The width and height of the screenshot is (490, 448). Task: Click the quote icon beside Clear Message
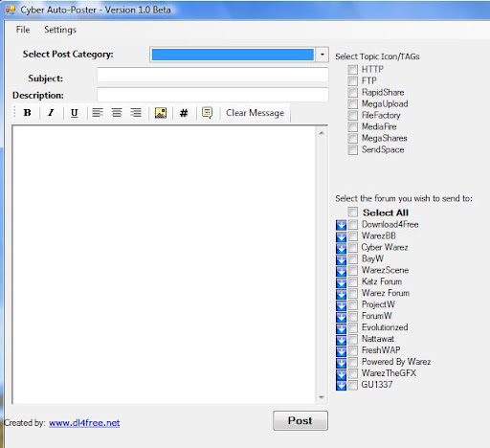coord(208,113)
